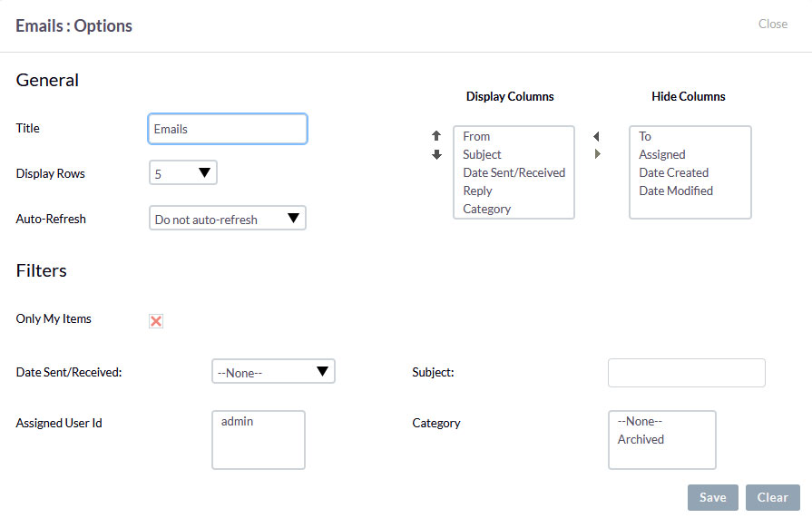Screen dimensions: 812x528
Task: Click the Subject input field
Action: 686,372
